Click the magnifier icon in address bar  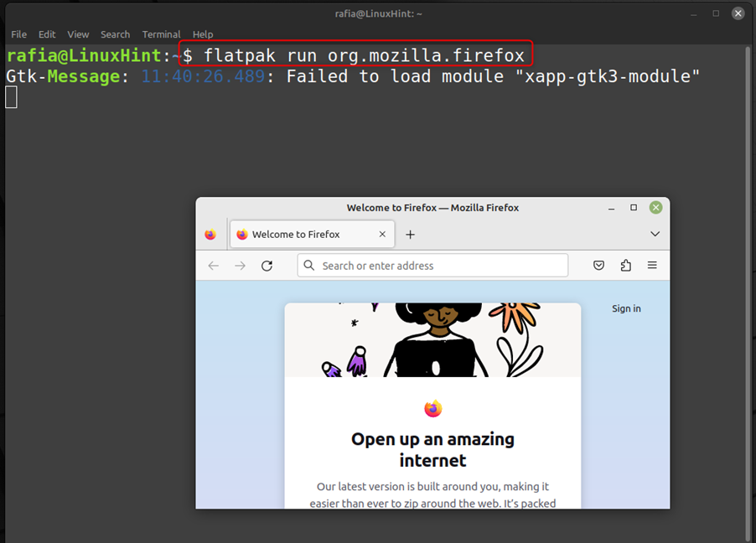coord(309,266)
